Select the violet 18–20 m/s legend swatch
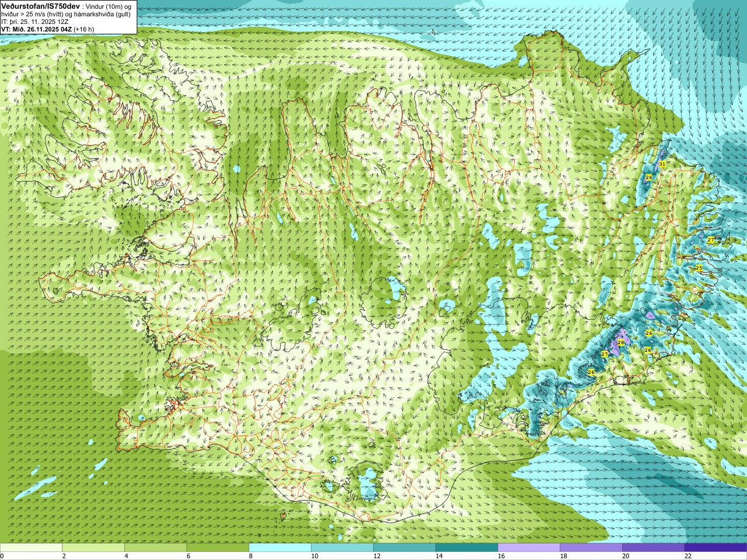The image size is (747, 560). 591,547
